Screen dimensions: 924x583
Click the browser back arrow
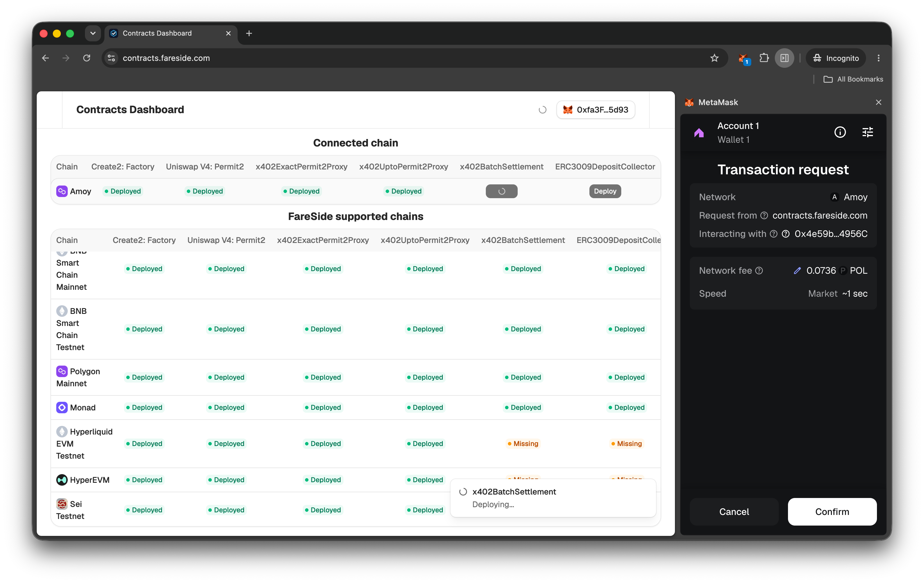45,58
